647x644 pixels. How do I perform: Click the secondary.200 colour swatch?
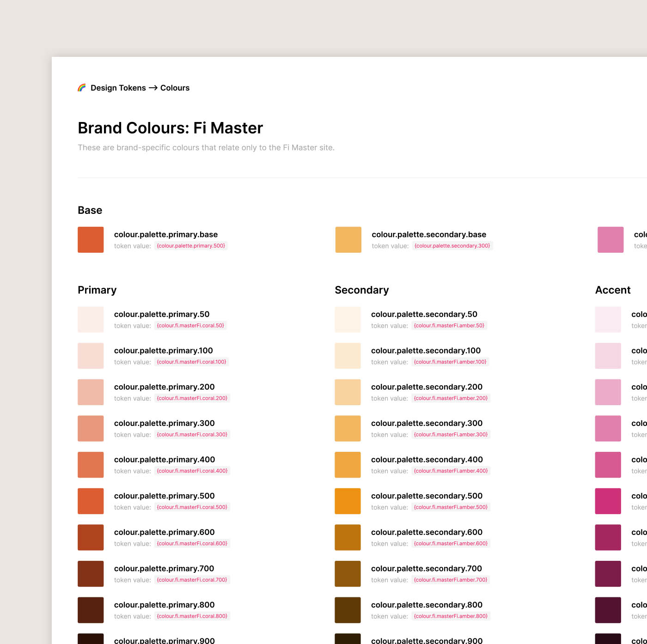(348, 392)
